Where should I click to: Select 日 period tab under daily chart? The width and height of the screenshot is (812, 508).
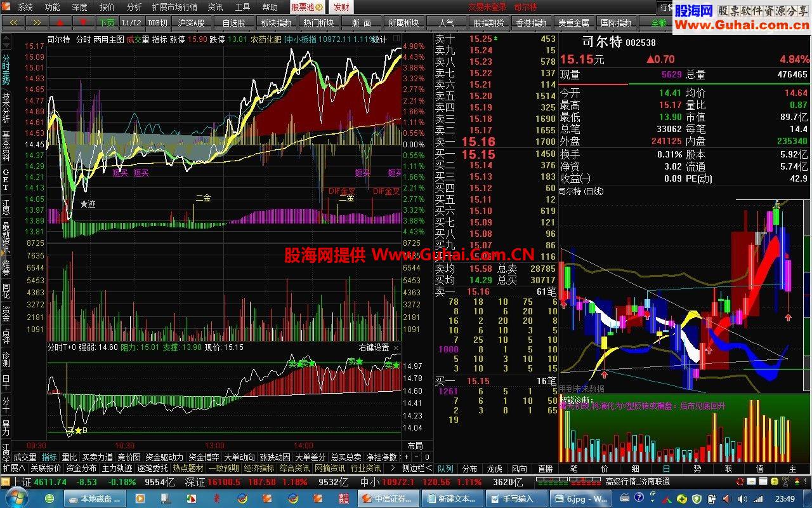tap(665, 469)
